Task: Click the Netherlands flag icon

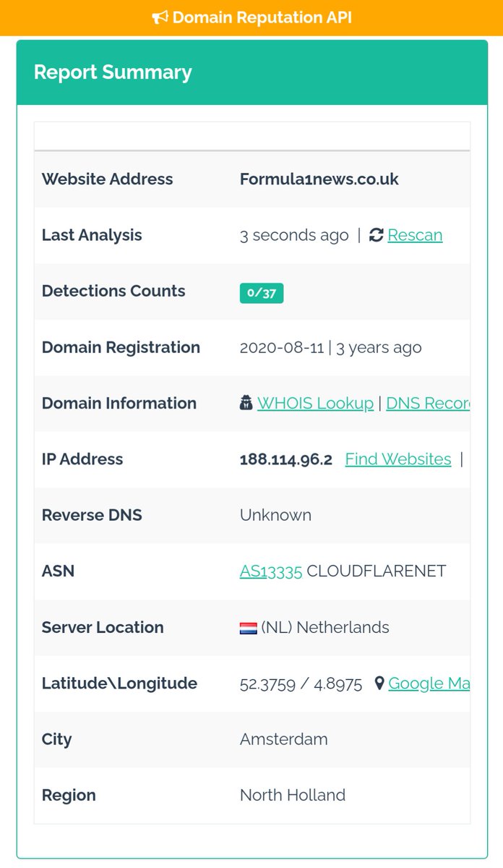Action: coord(249,628)
